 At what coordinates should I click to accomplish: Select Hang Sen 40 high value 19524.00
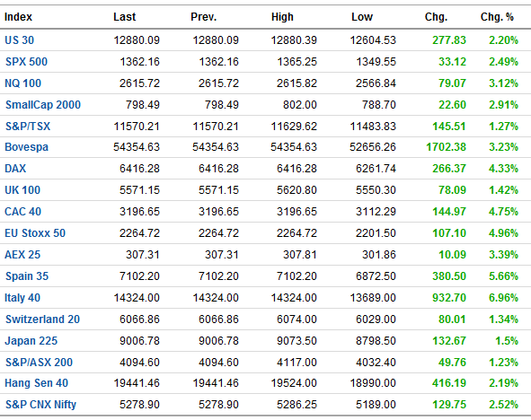(294, 383)
